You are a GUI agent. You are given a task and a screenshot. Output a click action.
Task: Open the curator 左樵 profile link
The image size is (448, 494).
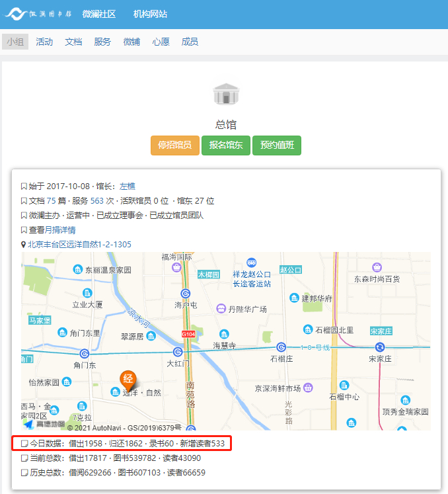(x=128, y=186)
